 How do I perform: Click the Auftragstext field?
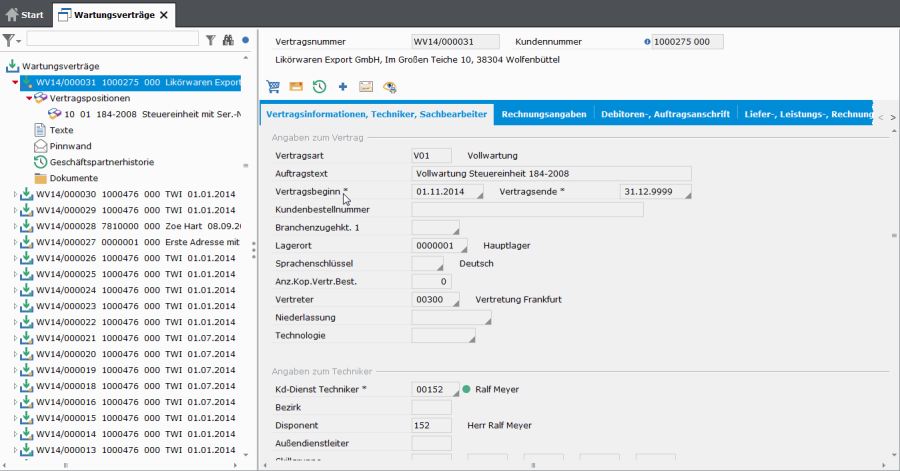(x=551, y=173)
